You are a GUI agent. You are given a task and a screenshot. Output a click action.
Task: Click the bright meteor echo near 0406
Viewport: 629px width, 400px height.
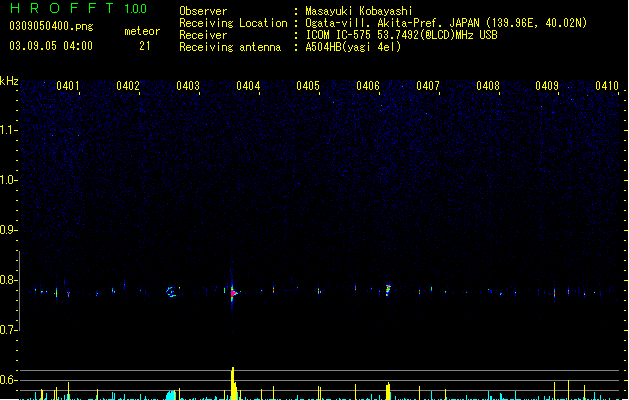(x=388, y=290)
